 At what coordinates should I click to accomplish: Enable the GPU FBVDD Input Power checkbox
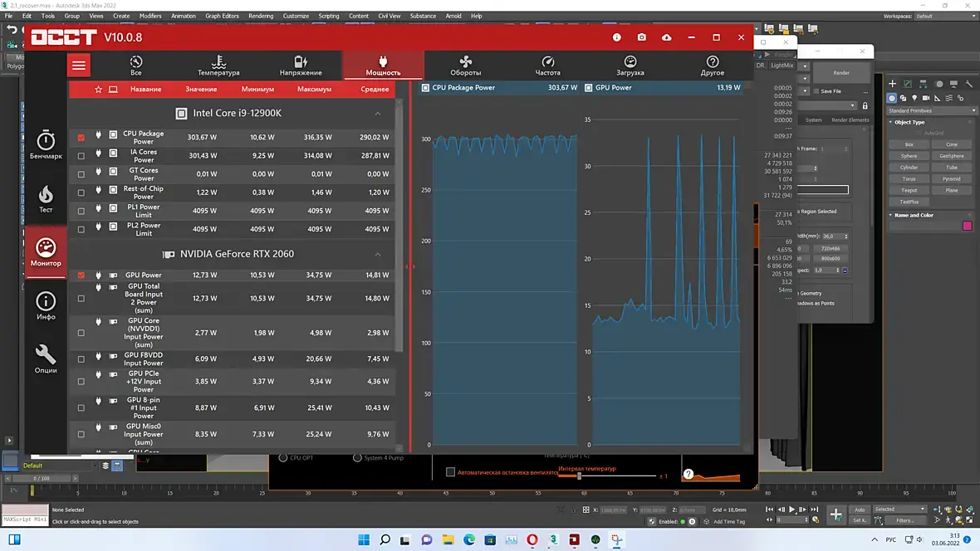(81, 359)
